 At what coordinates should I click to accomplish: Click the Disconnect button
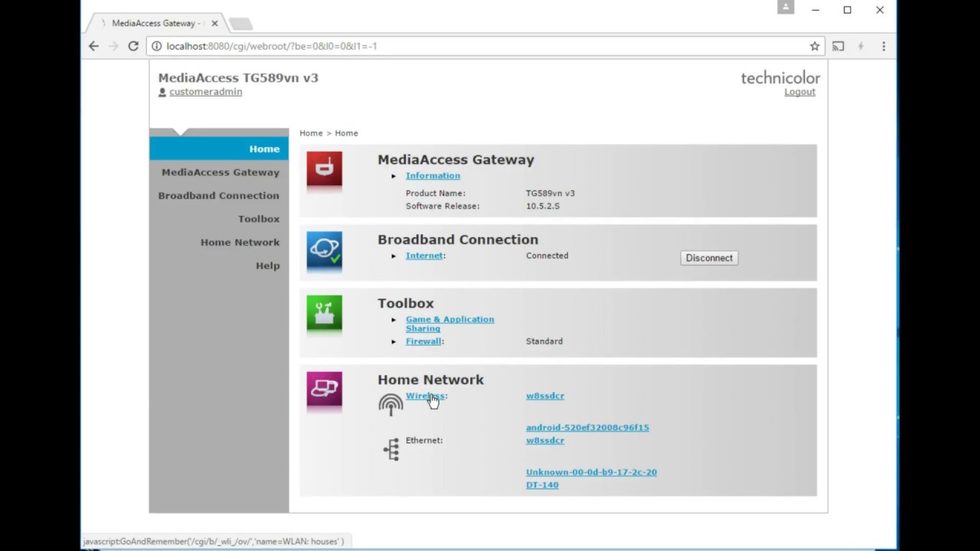[x=709, y=258]
